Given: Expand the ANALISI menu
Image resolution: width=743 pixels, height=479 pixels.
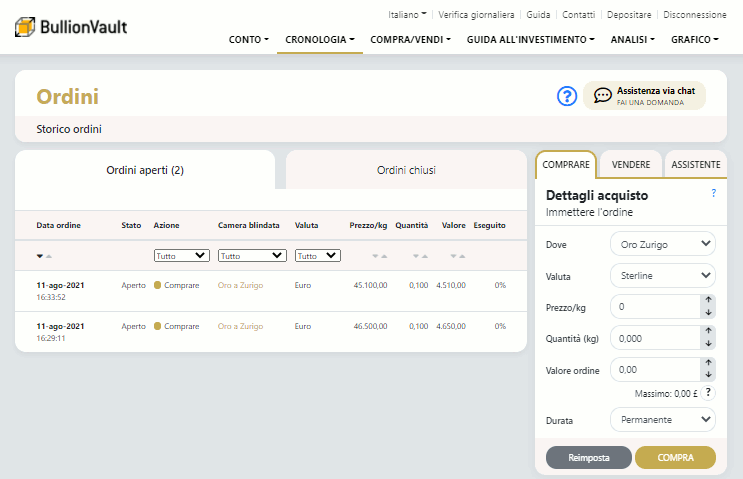Looking at the screenshot, I should (x=633, y=40).
